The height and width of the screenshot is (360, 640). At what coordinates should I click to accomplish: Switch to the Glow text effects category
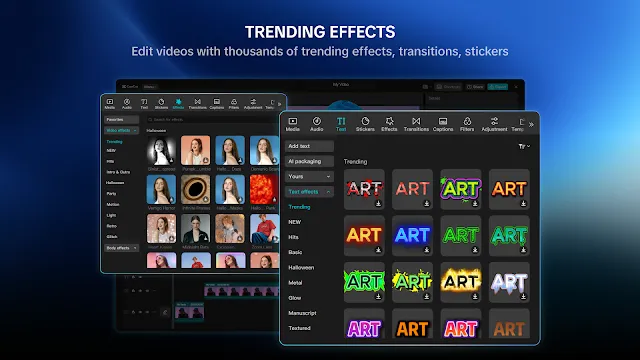pos(294,298)
